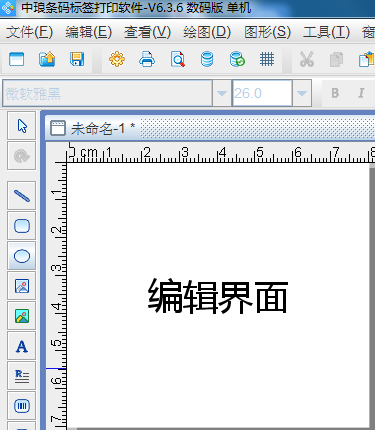This screenshot has height=430, width=375.
Task: Select the line drawing tool
Action: (22, 196)
